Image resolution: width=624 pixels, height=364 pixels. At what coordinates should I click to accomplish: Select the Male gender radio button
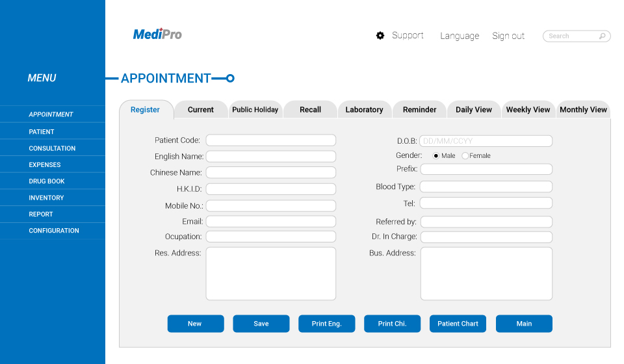436,156
